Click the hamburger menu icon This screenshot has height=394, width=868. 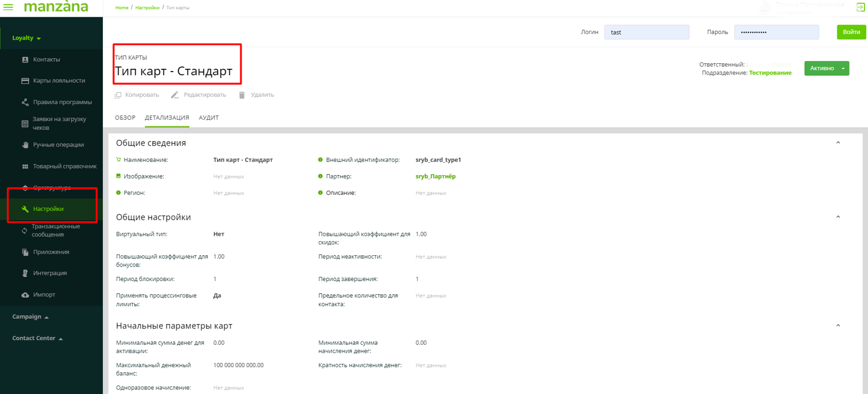coord(8,8)
